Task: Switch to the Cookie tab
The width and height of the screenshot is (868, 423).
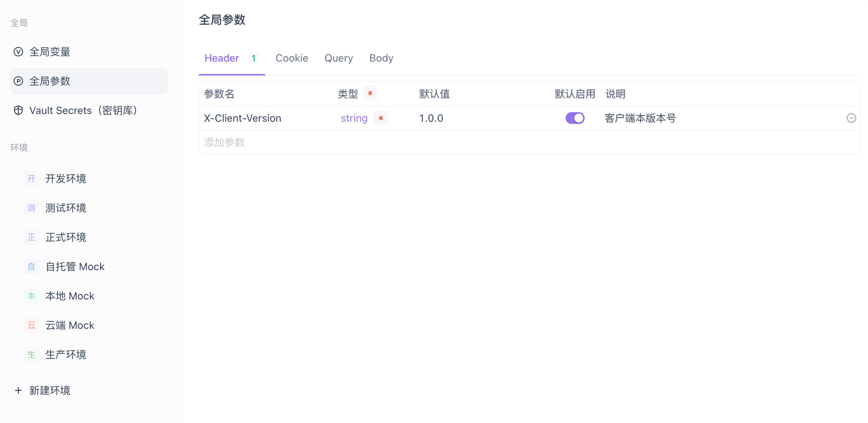Action: click(292, 58)
